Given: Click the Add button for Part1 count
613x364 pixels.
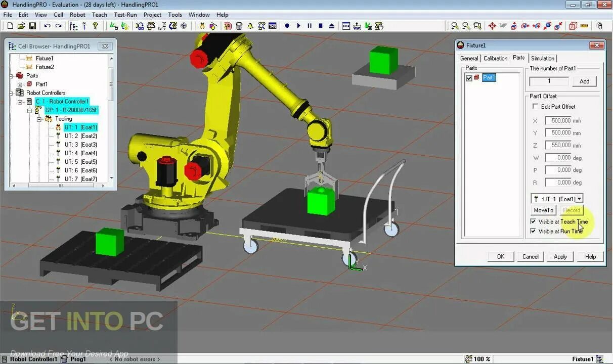Looking at the screenshot, I should [x=584, y=81].
